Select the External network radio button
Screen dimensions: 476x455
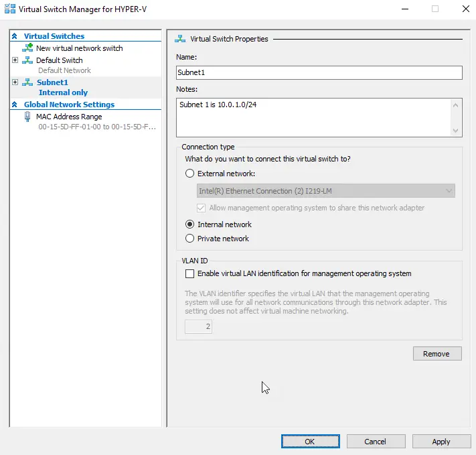[x=189, y=174]
